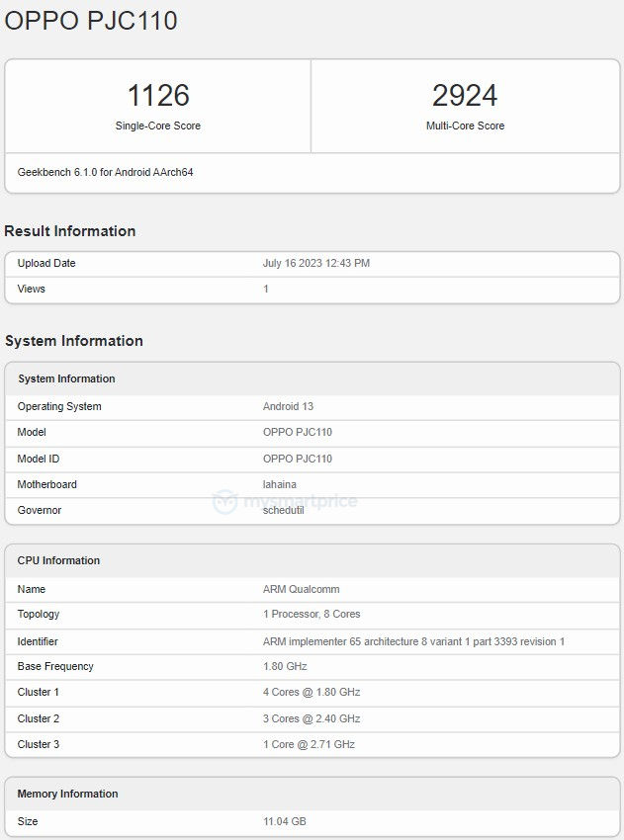
Task: Click the Single-Core Score label
Action: pyautogui.click(x=158, y=126)
